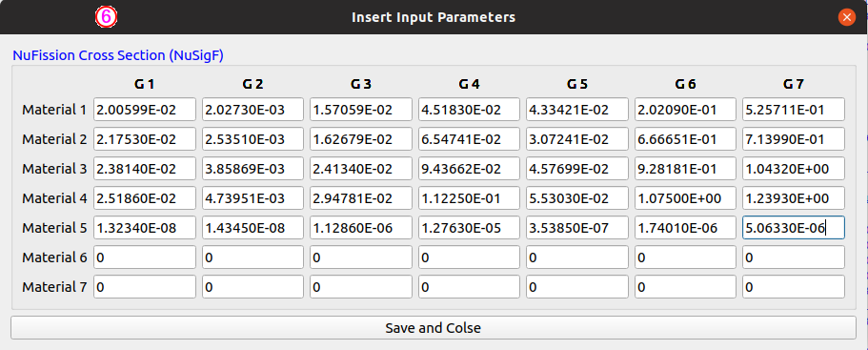The width and height of the screenshot is (868, 350).
Task: Select the Material 6 G5 zero field
Action: pyautogui.click(x=577, y=257)
